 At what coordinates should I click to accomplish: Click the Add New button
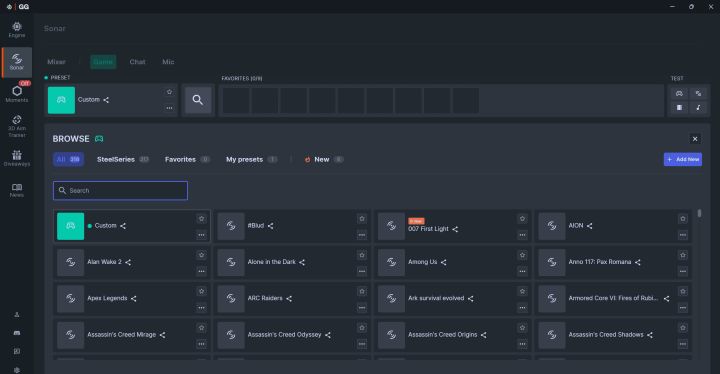pyautogui.click(x=682, y=159)
